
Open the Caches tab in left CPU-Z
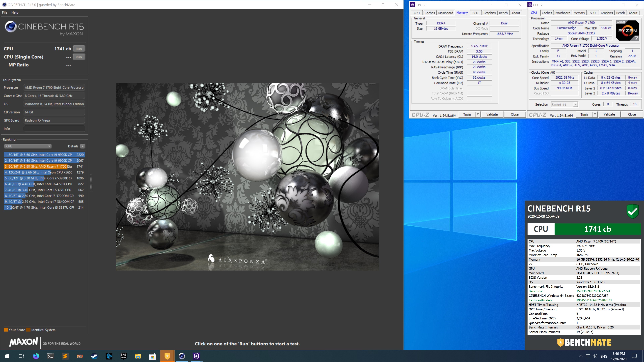pos(430,13)
